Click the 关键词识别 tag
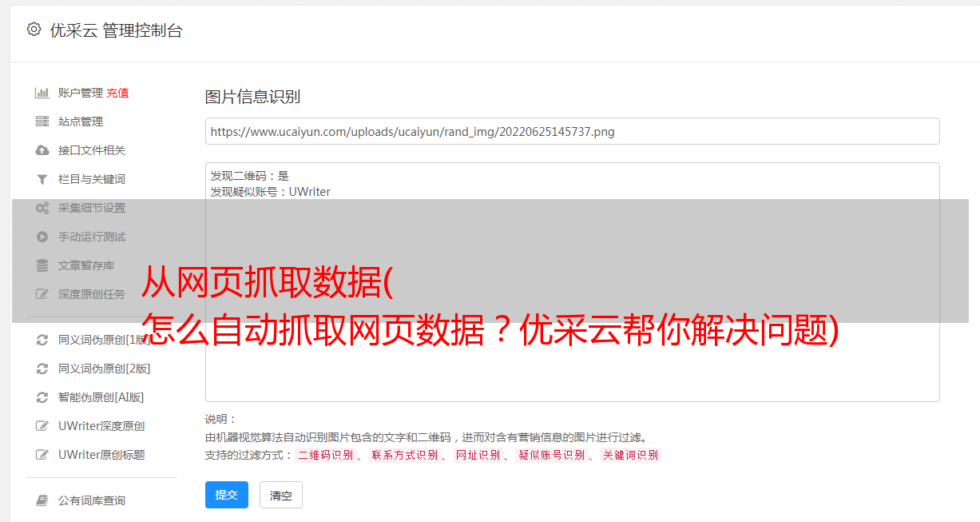Image resolution: width=980 pixels, height=522 pixels. (x=630, y=455)
